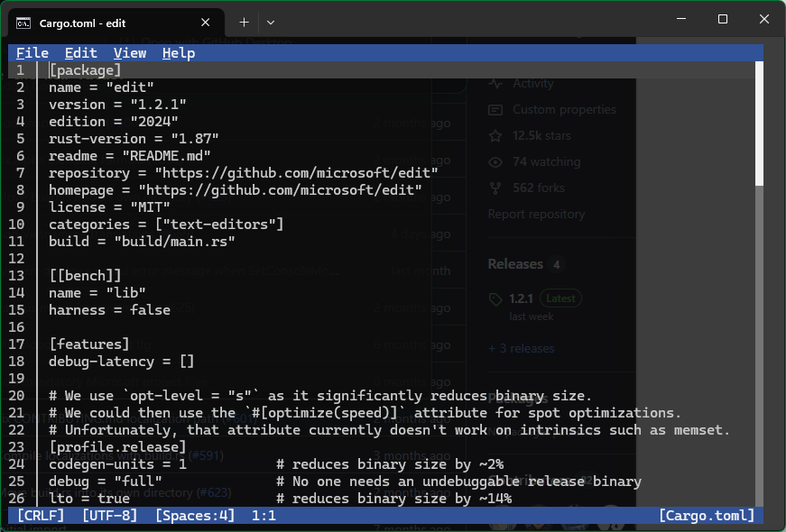Change the UTF-8 encoding in the status bar
Image resolution: width=786 pixels, height=532 pixels.
click(x=110, y=516)
